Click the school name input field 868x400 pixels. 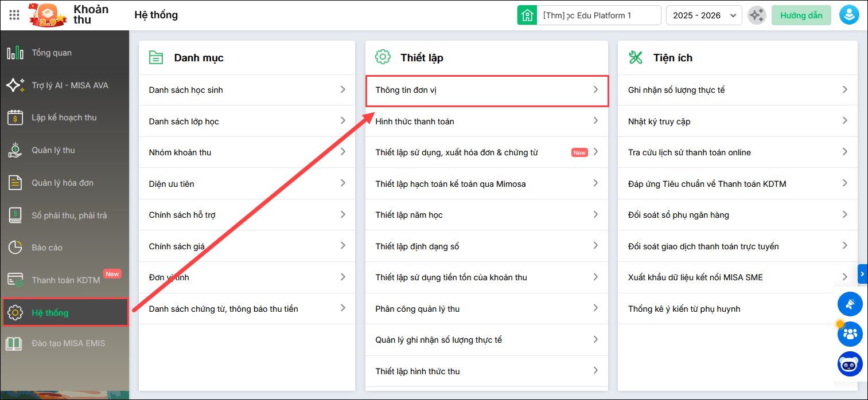(598, 15)
